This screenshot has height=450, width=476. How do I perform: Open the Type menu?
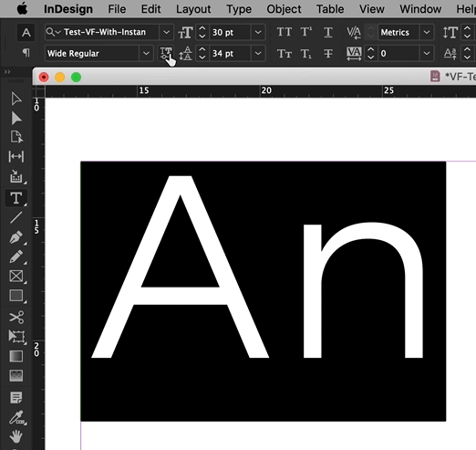pos(239,9)
